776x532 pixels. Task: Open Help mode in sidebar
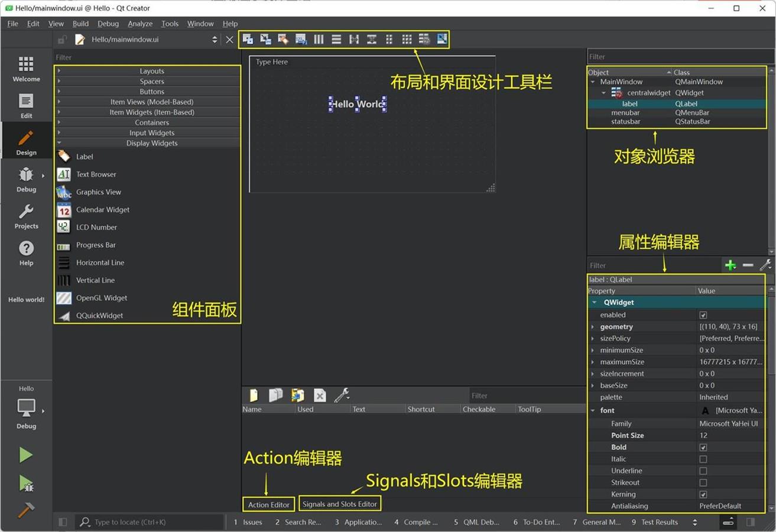(x=26, y=253)
